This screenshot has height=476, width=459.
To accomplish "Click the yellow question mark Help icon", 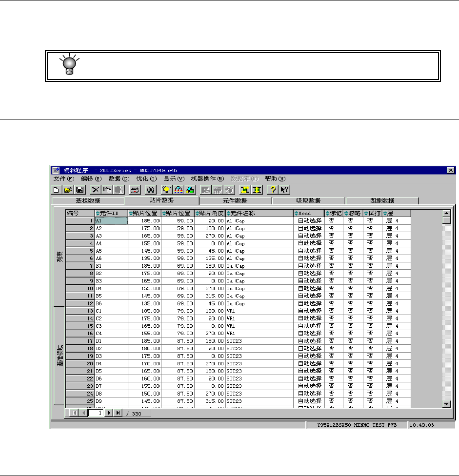I will (x=273, y=190).
